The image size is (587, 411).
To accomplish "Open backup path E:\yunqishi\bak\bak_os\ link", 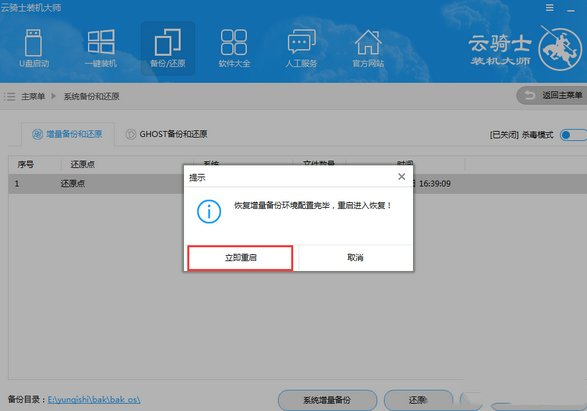I will (94, 400).
